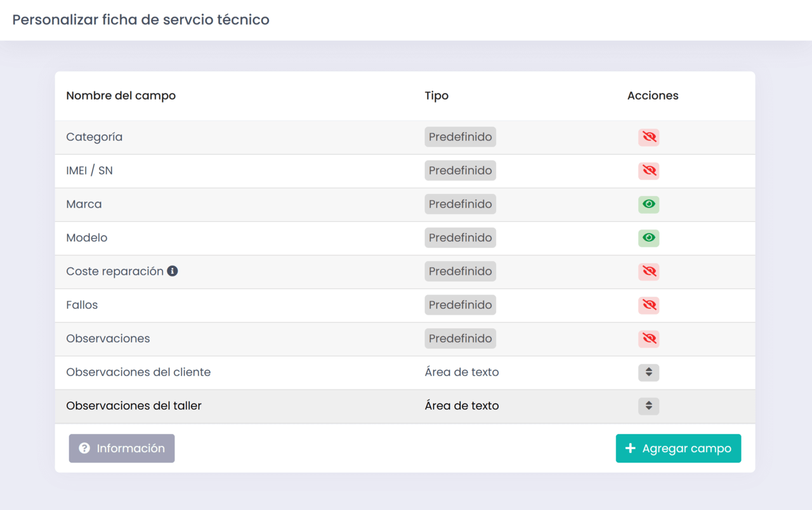Click the info icon next to Coste reparación

[173, 271]
